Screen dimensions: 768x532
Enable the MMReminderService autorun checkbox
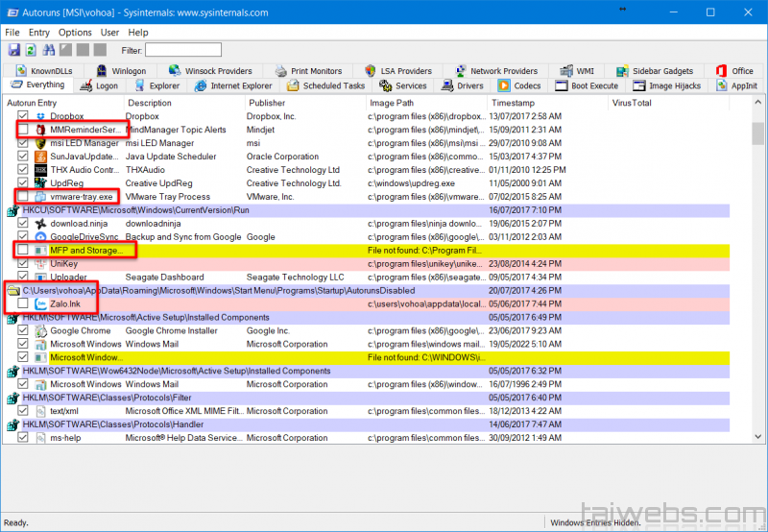click(x=23, y=130)
